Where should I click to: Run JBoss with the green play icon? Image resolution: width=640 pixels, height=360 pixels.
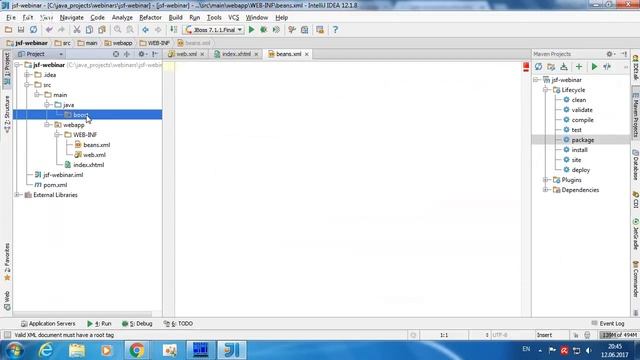click(251, 30)
